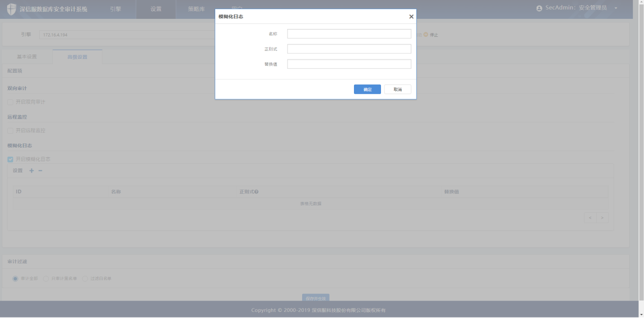Enable the 开启双向审计 checkbox
644x318 pixels.
[10, 102]
